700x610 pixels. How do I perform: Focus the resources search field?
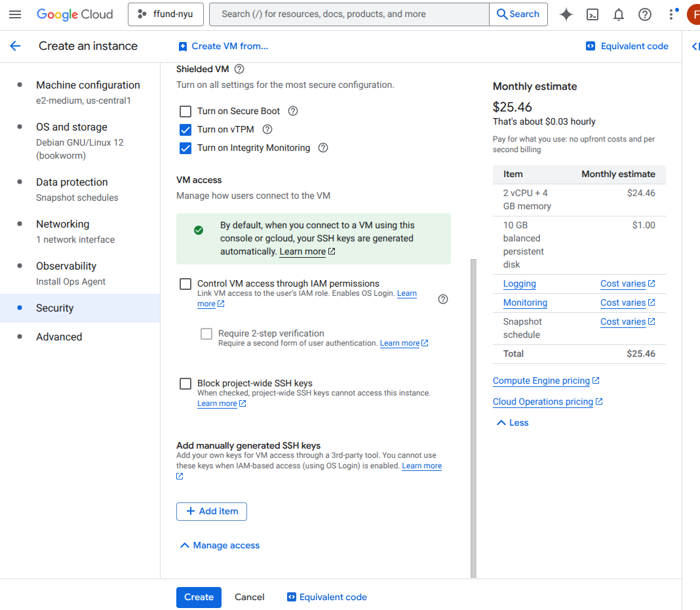click(x=349, y=14)
